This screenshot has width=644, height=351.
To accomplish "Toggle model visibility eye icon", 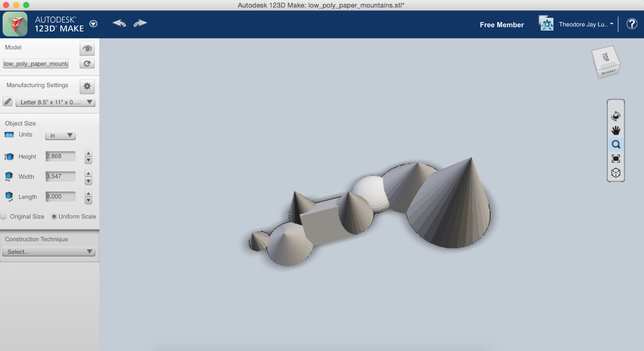I will [x=87, y=48].
